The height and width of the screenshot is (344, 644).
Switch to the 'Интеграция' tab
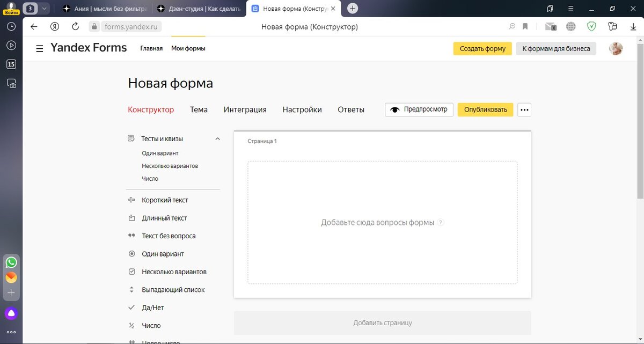pos(245,109)
